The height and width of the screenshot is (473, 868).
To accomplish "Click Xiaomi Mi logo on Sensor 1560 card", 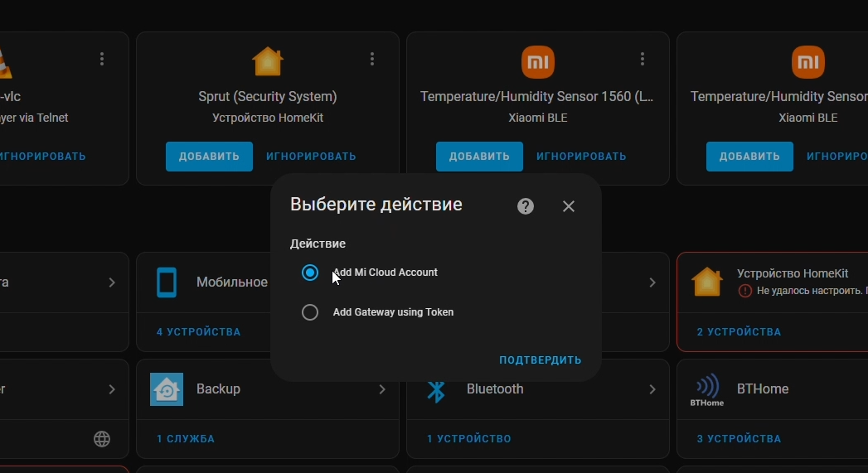I will point(537,62).
